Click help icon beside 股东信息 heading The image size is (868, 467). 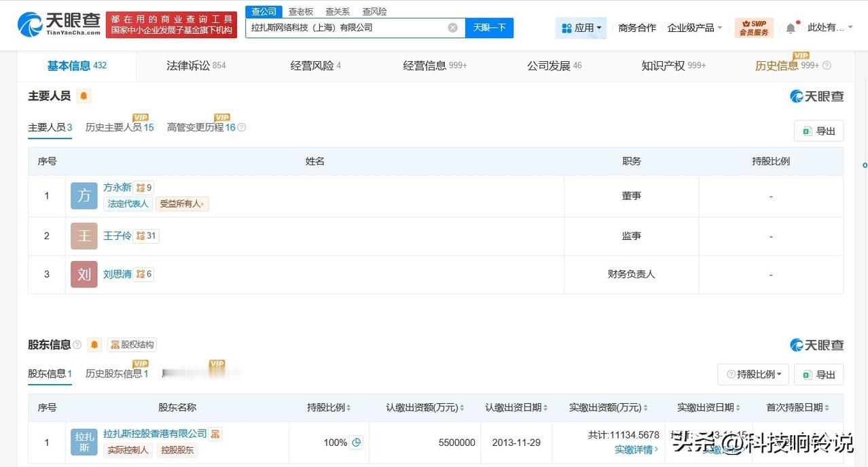77,345
